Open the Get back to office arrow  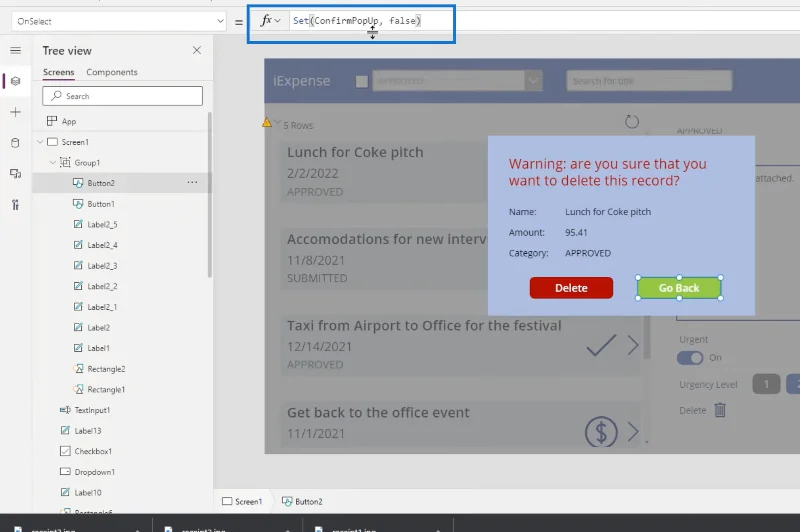633,432
